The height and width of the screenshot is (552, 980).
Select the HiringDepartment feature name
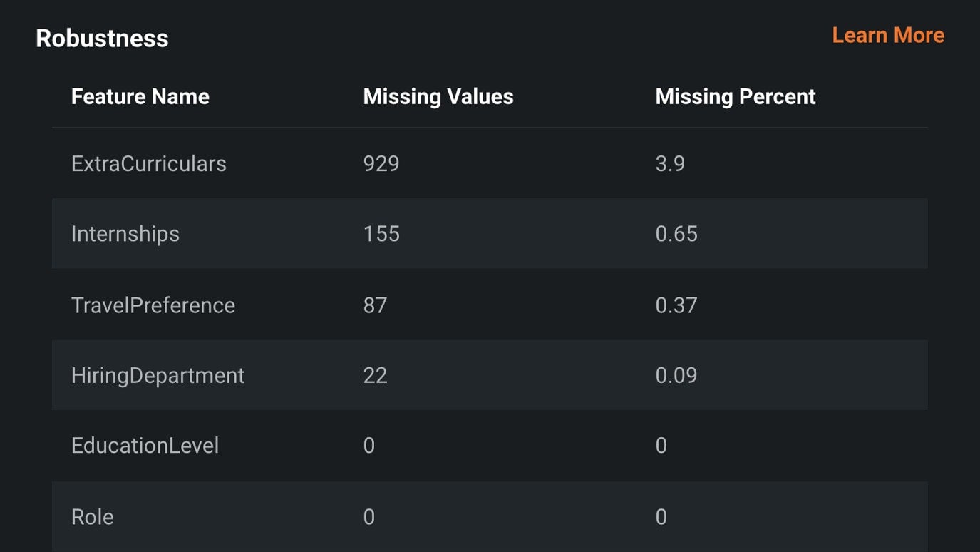click(158, 375)
